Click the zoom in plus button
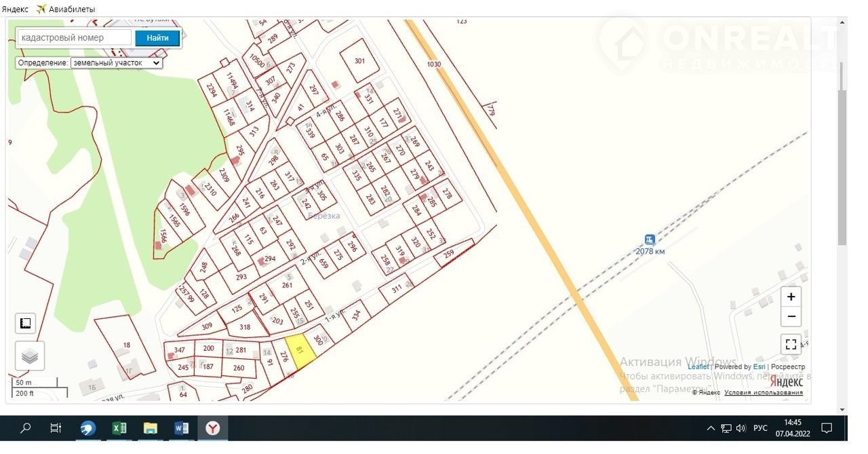 791,297
